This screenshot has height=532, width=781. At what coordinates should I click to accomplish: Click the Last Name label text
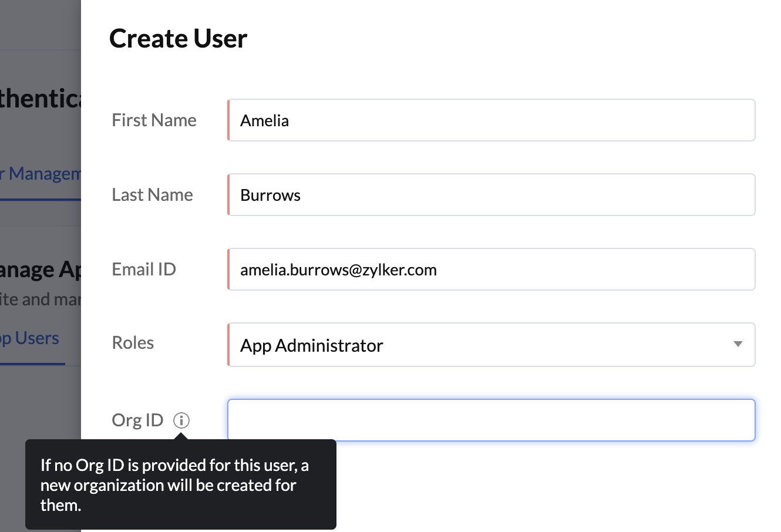coord(152,194)
